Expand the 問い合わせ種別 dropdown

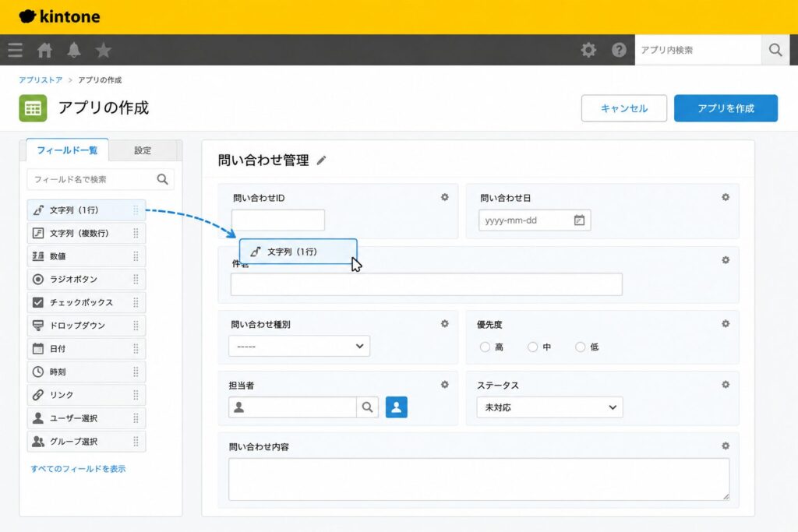point(299,347)
